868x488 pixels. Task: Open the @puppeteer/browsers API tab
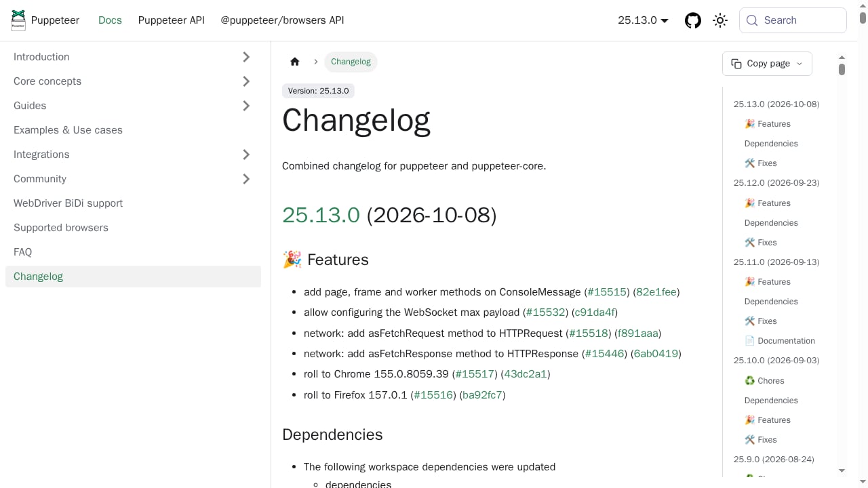pos(282,20)
